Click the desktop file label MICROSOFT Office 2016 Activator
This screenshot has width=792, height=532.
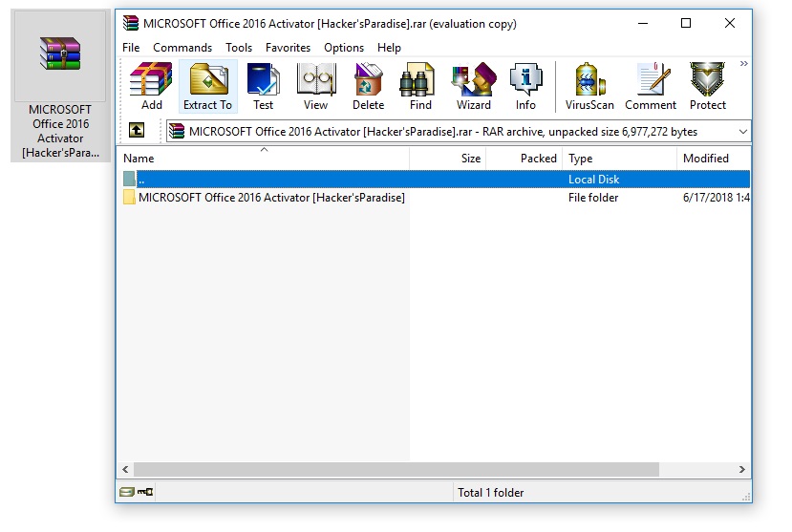click(60, 131)
